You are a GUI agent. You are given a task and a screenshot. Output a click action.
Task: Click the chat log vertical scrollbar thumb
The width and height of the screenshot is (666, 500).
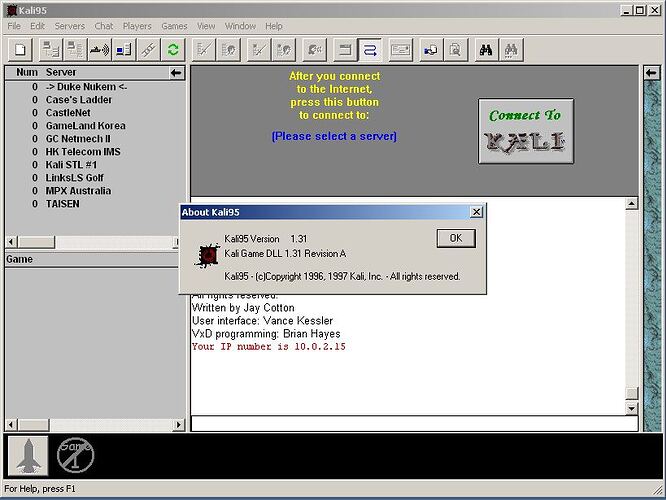point(632,393)
